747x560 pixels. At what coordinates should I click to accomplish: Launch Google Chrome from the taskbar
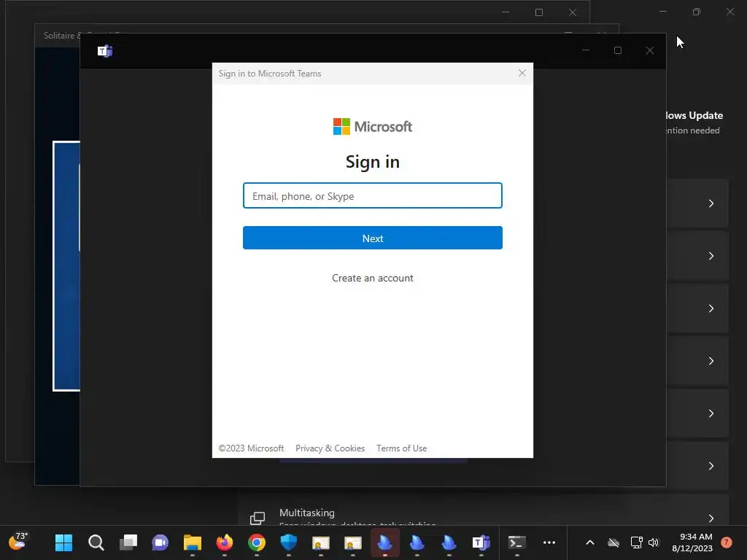pos(256,542)
